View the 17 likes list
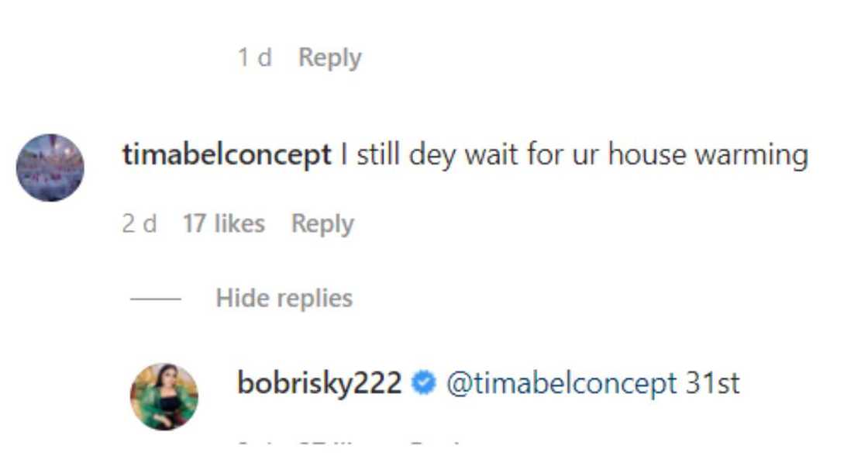868x456 pixels. coord(223,224)
